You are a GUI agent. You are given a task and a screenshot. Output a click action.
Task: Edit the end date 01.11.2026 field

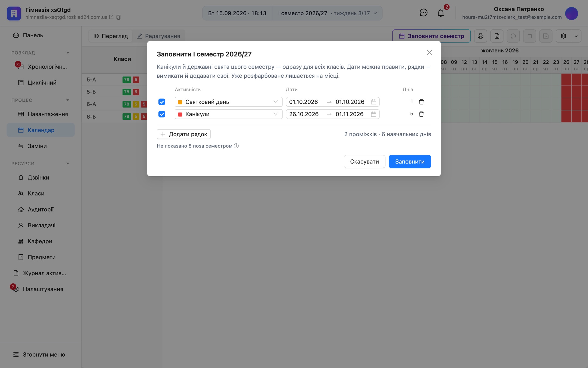click(350, 114)
